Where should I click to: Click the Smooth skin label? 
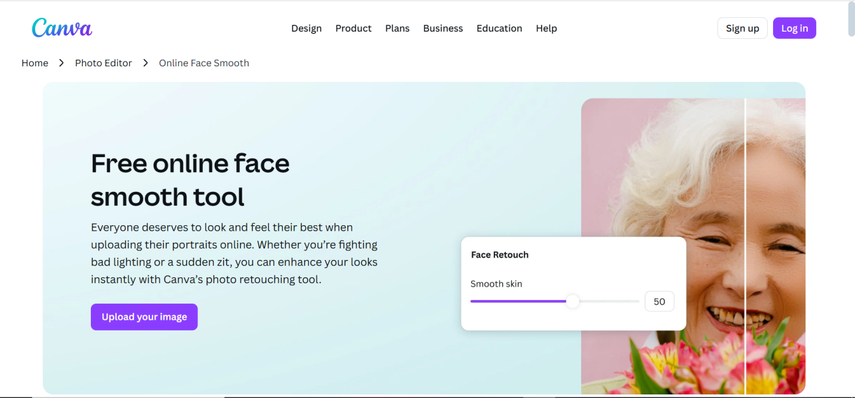(x=496, y=284)
